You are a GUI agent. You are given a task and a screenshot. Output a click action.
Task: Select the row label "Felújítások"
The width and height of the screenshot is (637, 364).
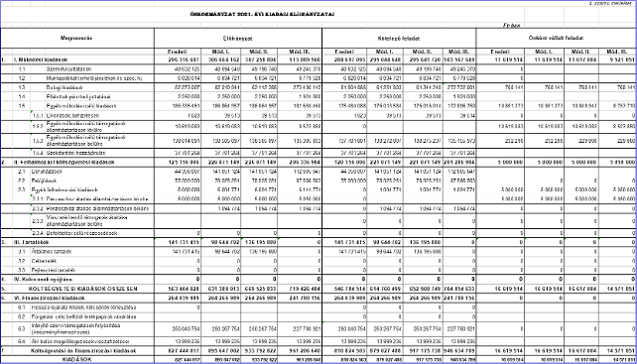(45, 181)
